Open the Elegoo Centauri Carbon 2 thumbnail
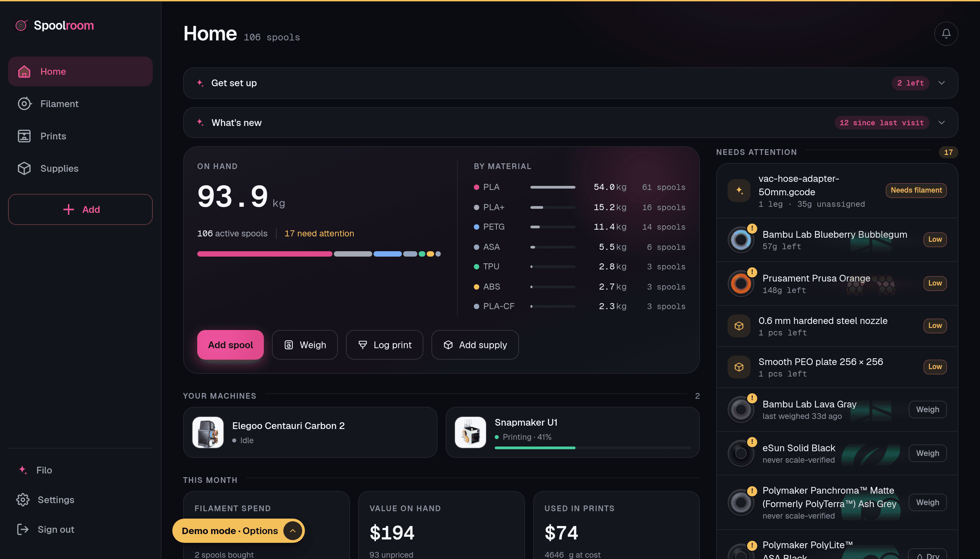This screenshot has width=980, height=559. (208, 432)
